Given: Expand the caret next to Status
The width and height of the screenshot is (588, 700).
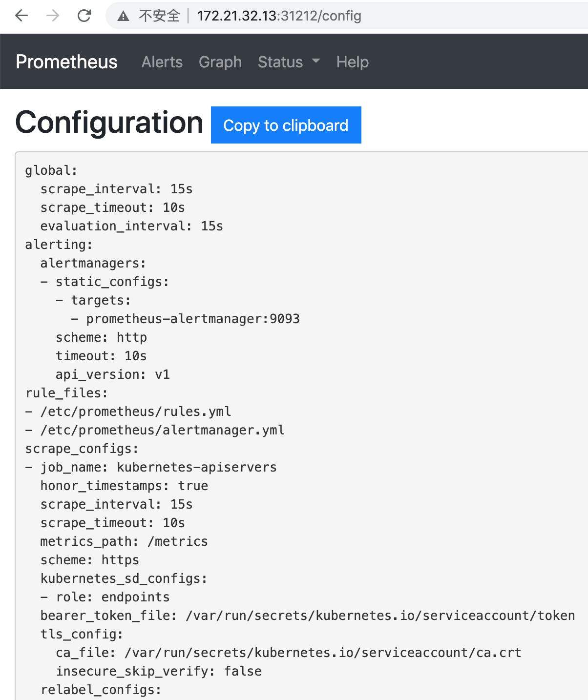Looking at the screenshot, I should tap(315, 62).
